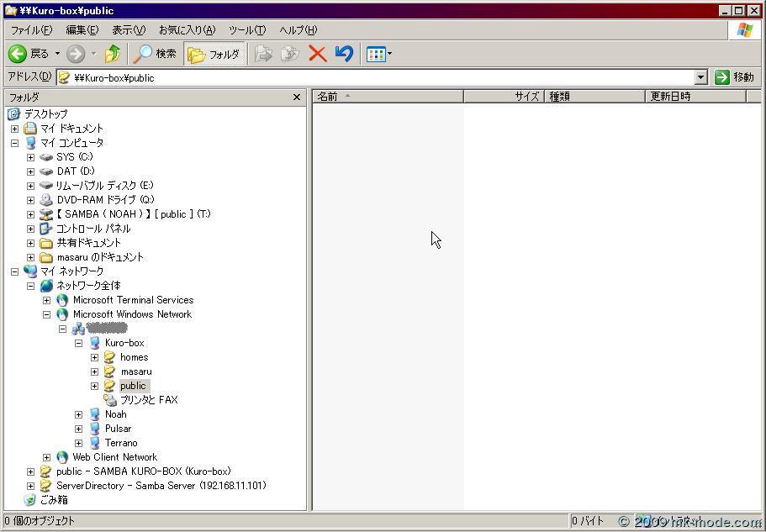The width and height of the screenshot is (766, 532).
Task: Open the ファイル(F) menu
Action: 31,30
